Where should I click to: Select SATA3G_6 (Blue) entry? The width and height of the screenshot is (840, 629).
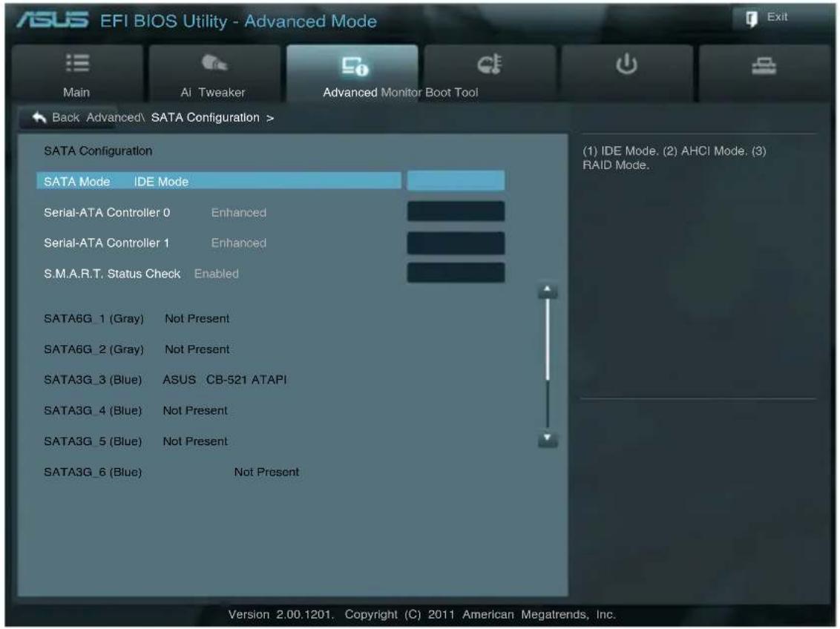click(x=93, y=472)
